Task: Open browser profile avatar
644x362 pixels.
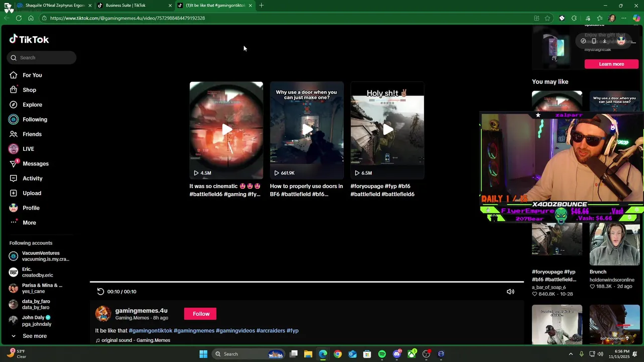Action: [x=612, y=18]
